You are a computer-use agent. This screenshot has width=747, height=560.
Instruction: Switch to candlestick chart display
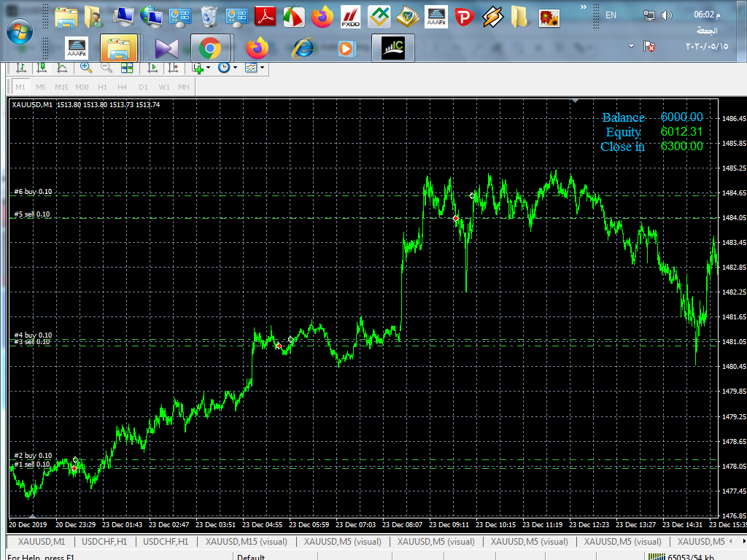[42, 68]
